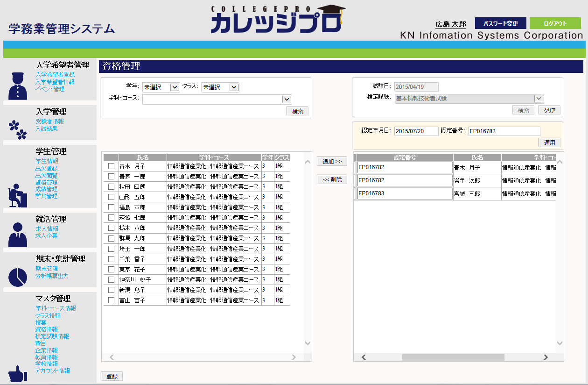Tick the checkbox for 福島 六郎

click(111, 207)
